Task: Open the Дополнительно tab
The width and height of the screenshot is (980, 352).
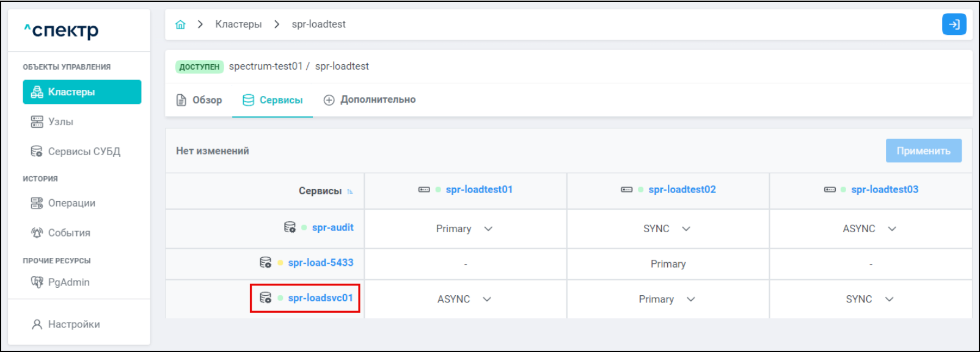Action: pyautogui.click(x=370, y=100)
